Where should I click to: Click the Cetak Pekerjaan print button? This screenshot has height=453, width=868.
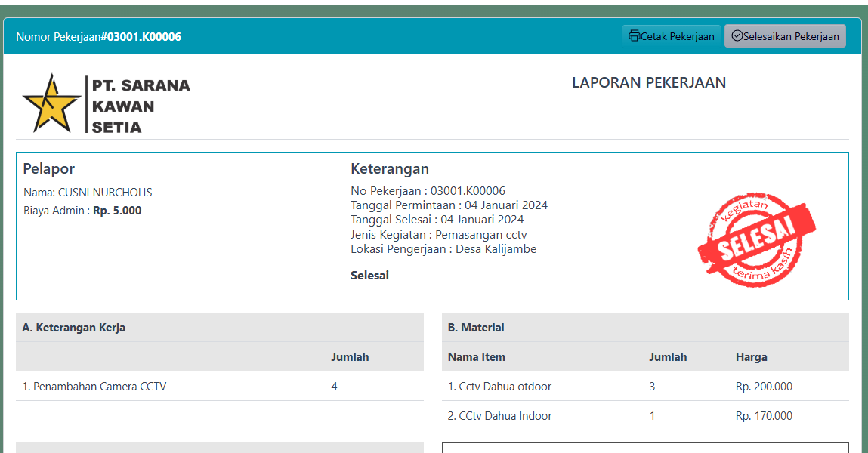click(x=671, y=36)
